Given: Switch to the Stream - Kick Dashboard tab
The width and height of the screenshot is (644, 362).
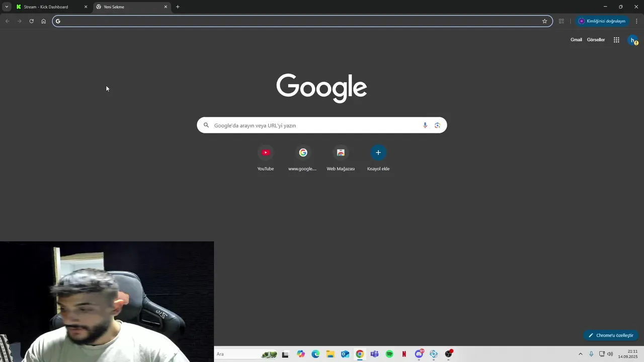Looking at the screenshot, I should 52,7.
